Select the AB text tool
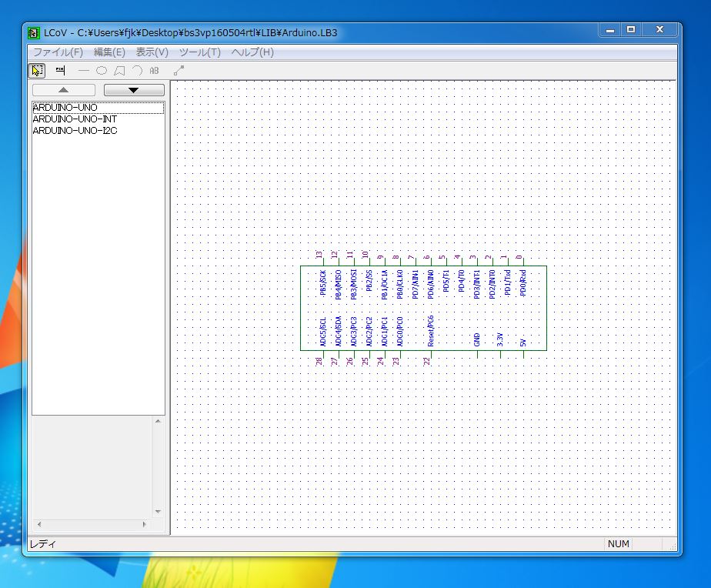Viewport: 711px width, 588px height. pos(155,71)
